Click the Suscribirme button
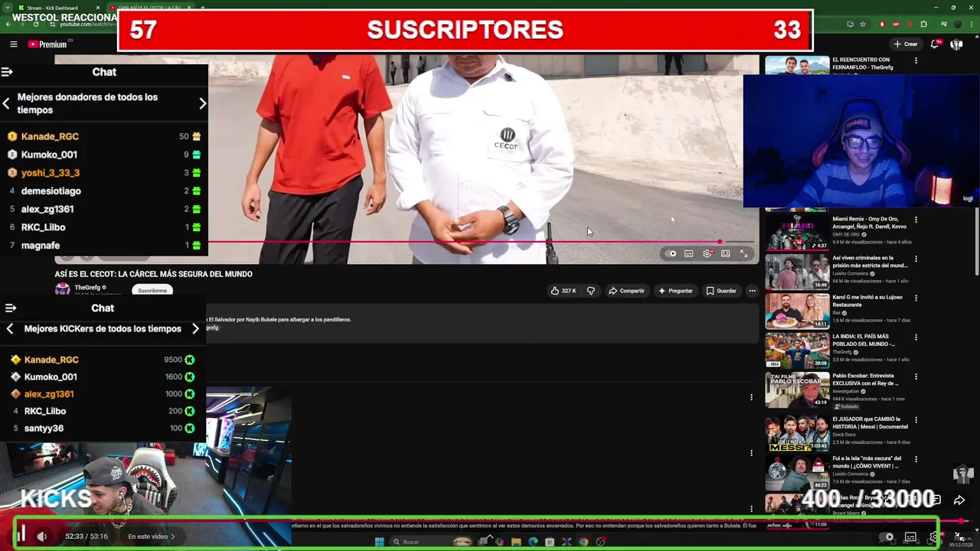The image size is (980, 551). [152, 291]
